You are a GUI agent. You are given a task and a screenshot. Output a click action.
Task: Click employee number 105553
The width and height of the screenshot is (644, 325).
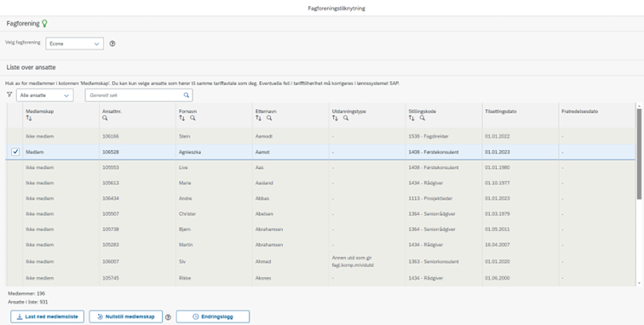(x=111, y=167)
